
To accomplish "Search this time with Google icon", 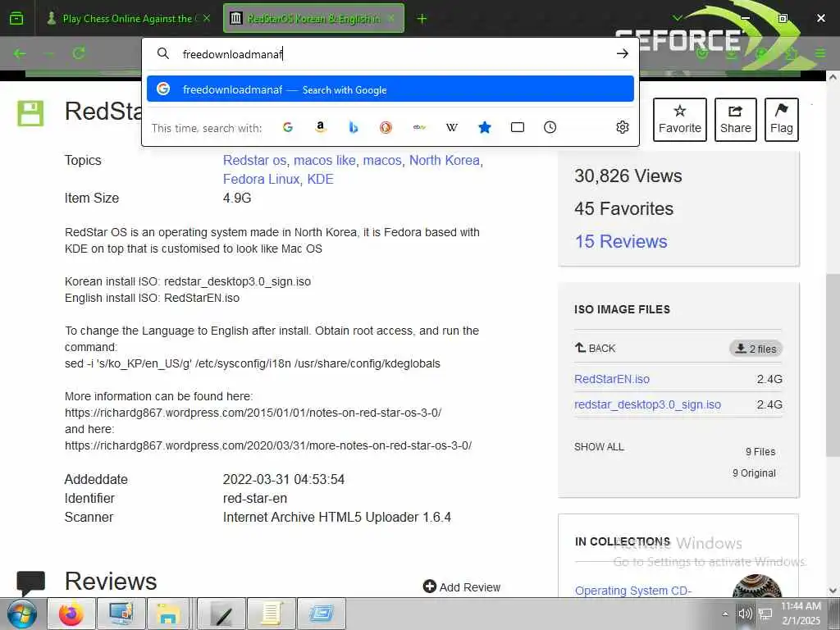I will (288, 127).
